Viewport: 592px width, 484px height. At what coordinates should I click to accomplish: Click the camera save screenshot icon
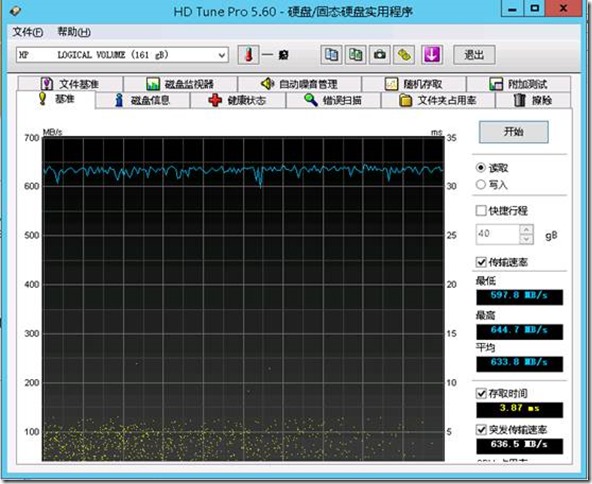(x=379, y=55)
